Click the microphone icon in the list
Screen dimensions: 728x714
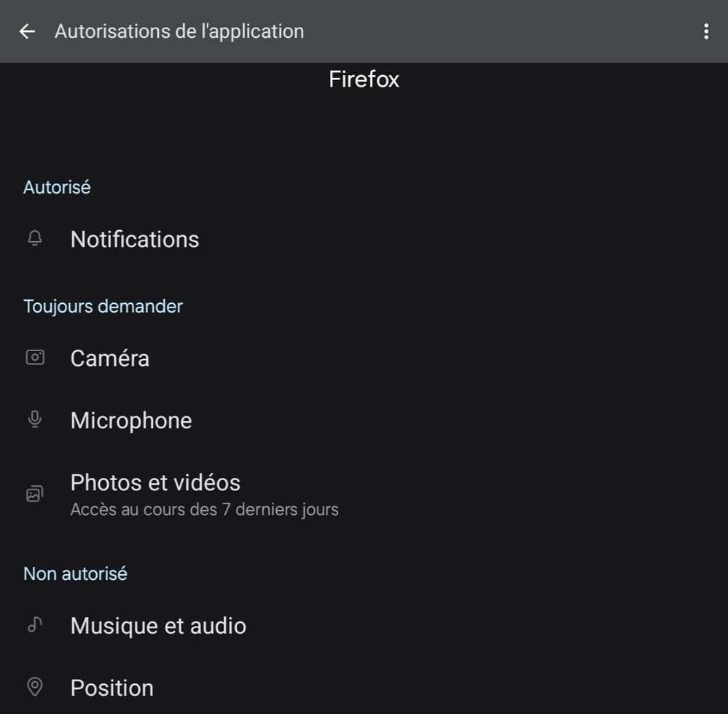(34, 420)
